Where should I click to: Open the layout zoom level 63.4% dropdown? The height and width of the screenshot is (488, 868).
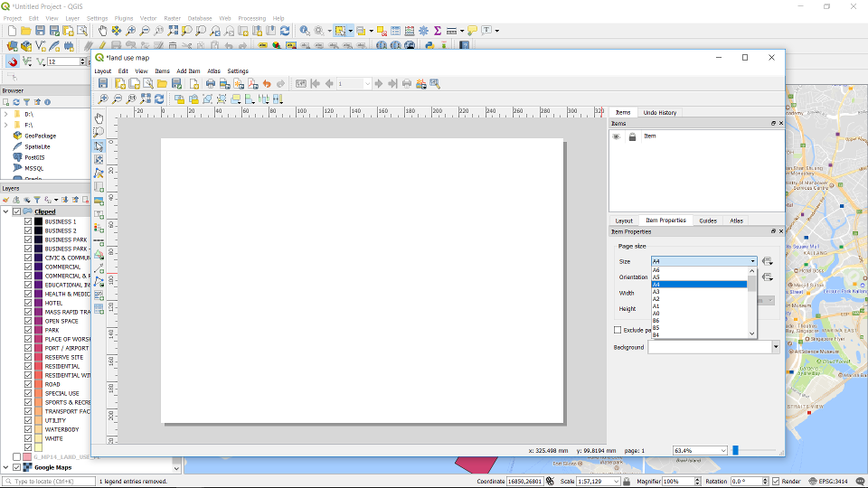point(722,450)
